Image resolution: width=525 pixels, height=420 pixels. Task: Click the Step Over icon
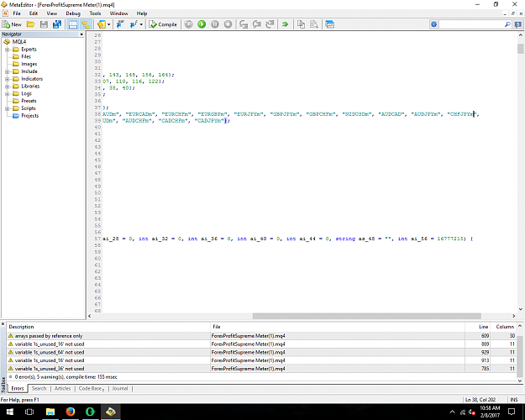click(x=257, y=24)
